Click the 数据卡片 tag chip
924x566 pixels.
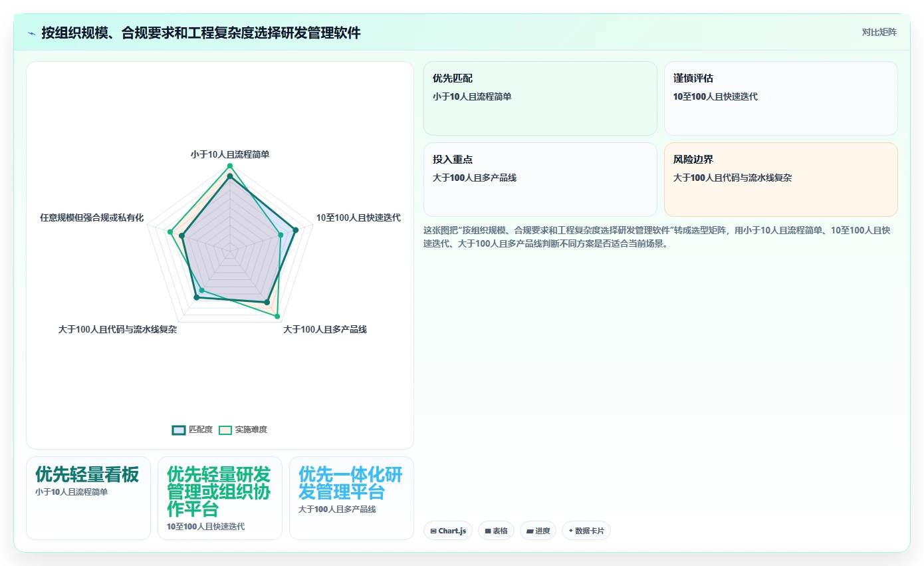pyautogui.click(x=586, y=531)
